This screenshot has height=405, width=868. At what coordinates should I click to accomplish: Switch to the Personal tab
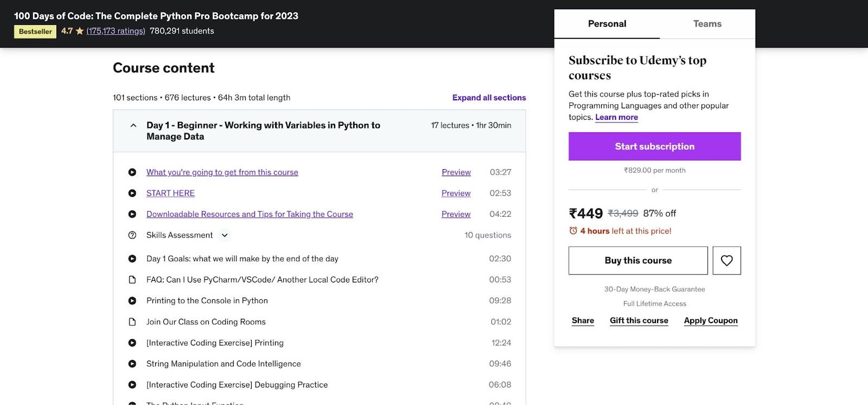(607, 24)
